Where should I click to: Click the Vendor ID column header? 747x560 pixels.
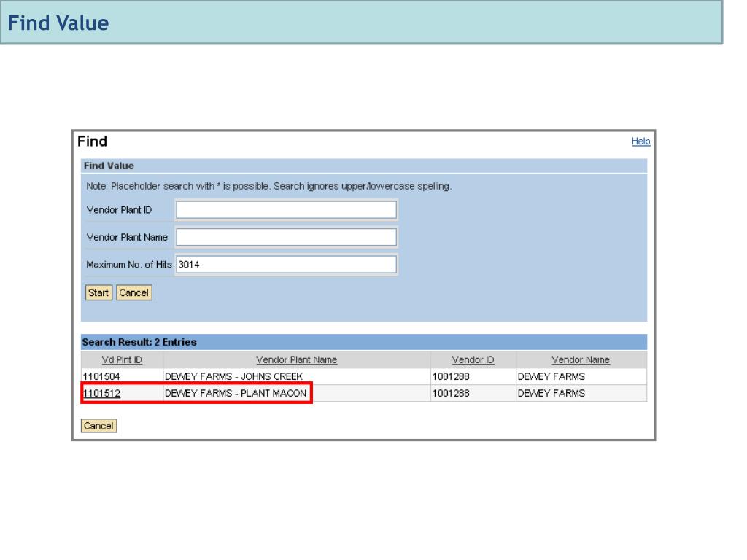(473, 360)
